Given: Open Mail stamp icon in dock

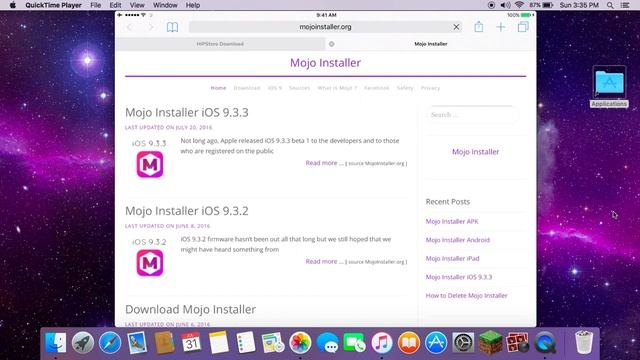Looking at the screenshot, I should (x=137, y=342).
